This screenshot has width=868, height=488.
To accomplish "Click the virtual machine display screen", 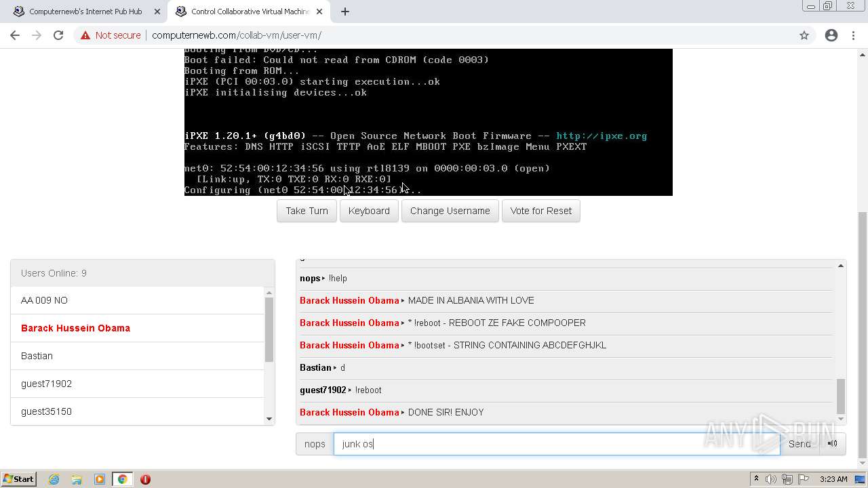I will click(x=429, y=122).
